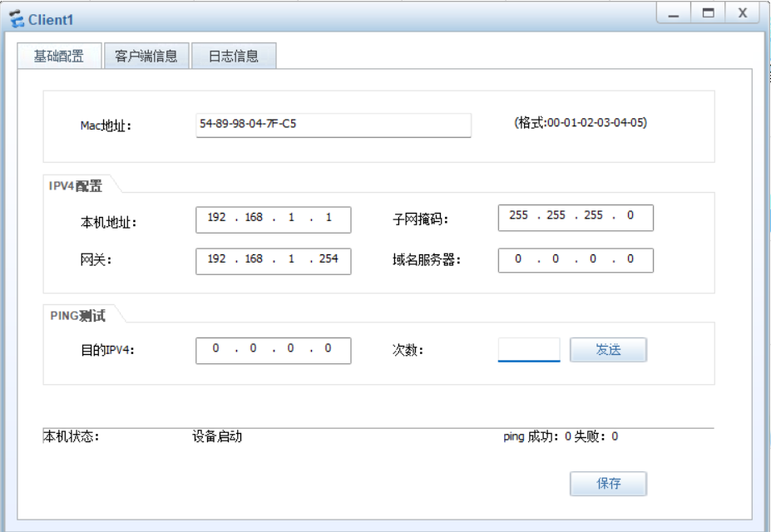771x532 pixels.
Task: Click the Mac地址 input field
Action: [x=334, y=126]
